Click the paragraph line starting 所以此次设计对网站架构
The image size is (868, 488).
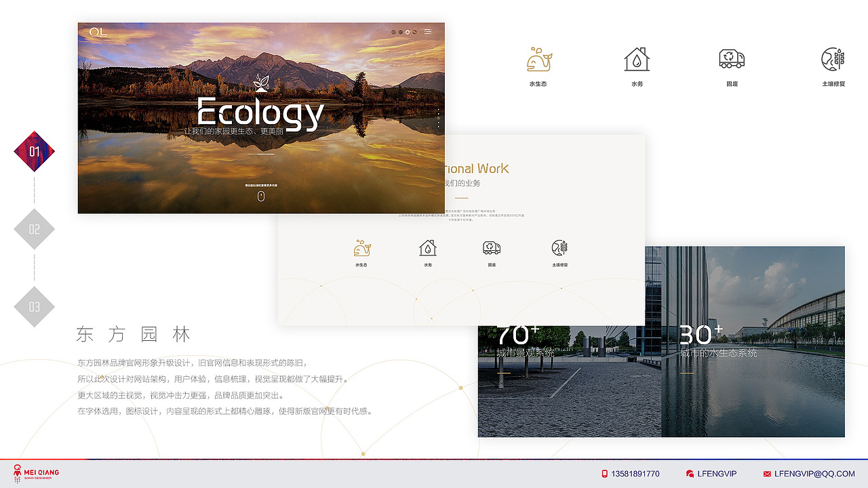click(213, 379)
